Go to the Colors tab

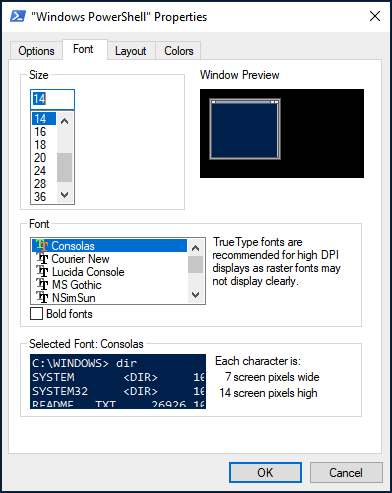tap(179, 51)
